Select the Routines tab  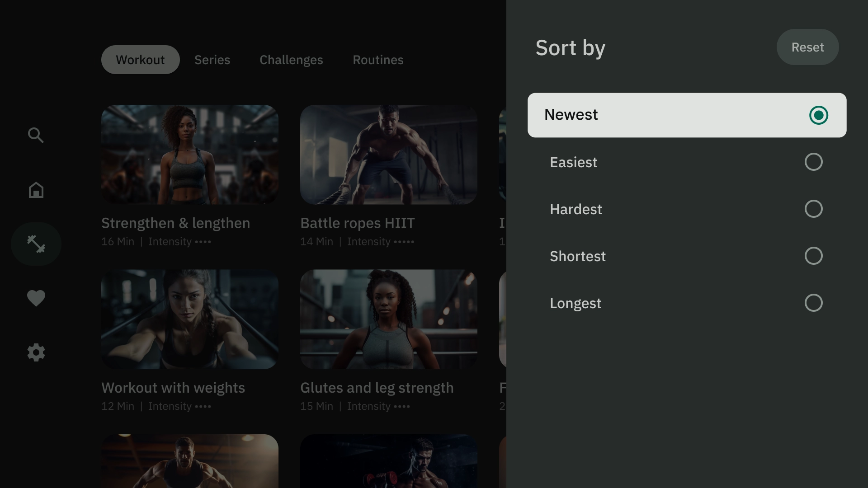(378, 60)
